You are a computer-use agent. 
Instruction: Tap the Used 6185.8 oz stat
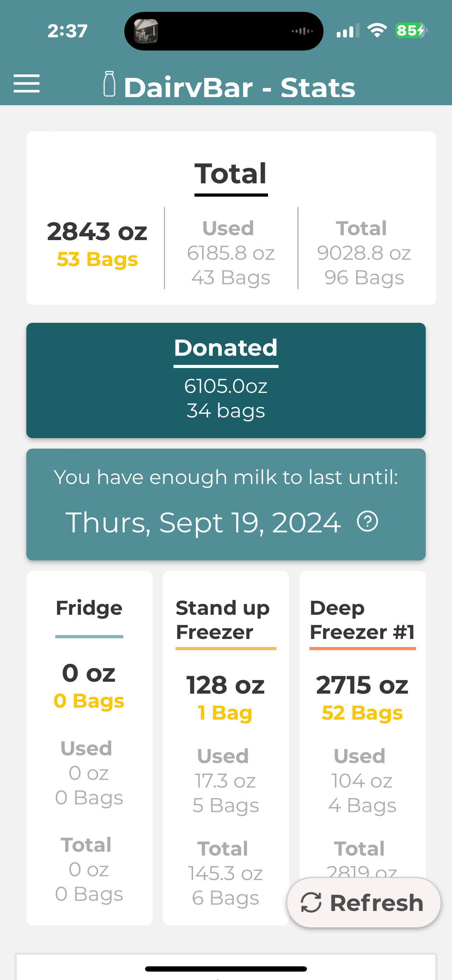231,253
